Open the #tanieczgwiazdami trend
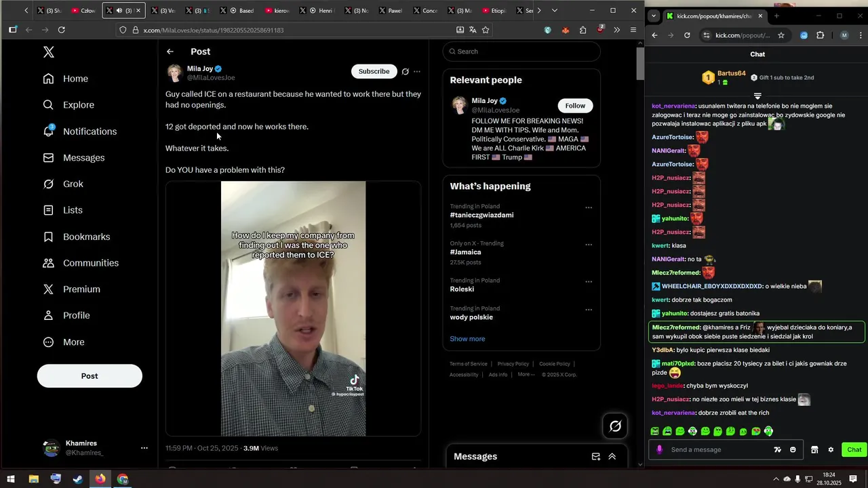This screenshot has height=488, width=868. tap(481, 215)
